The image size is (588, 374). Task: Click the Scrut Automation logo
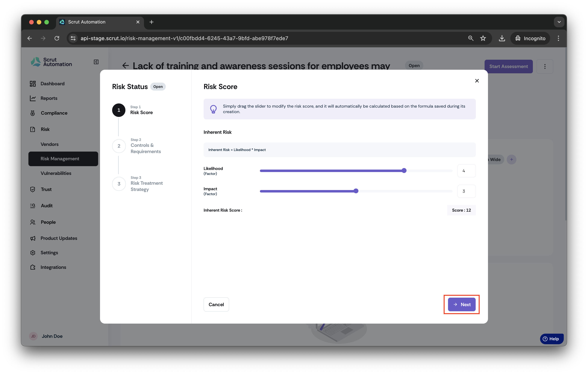coord(52,62)
